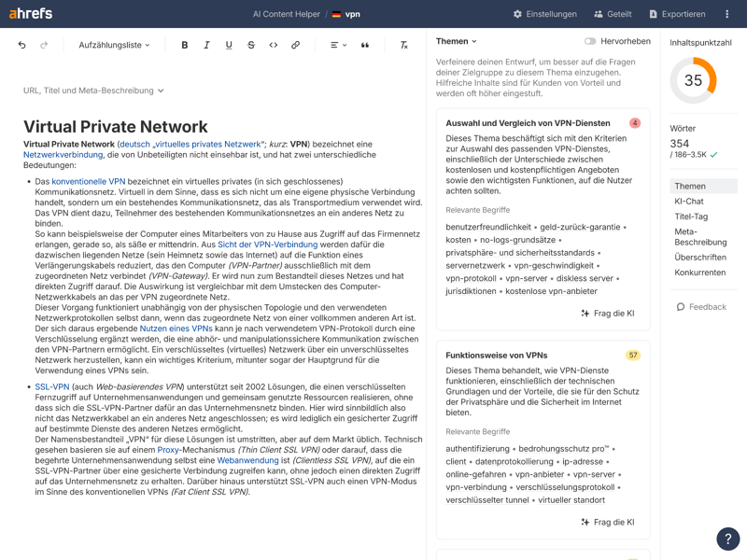
Task: Insert a blockquote
Action: [x=365, y=45]
